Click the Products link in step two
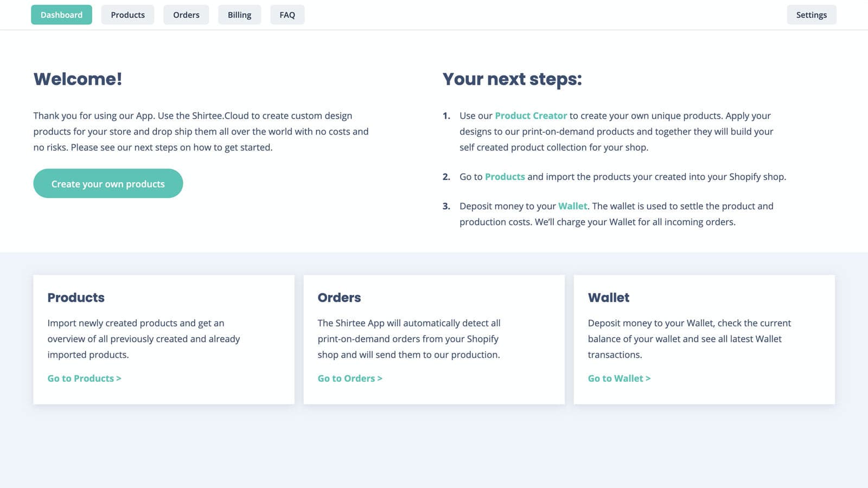The width and height of the screenshot is (868, 488). [505, 176]
